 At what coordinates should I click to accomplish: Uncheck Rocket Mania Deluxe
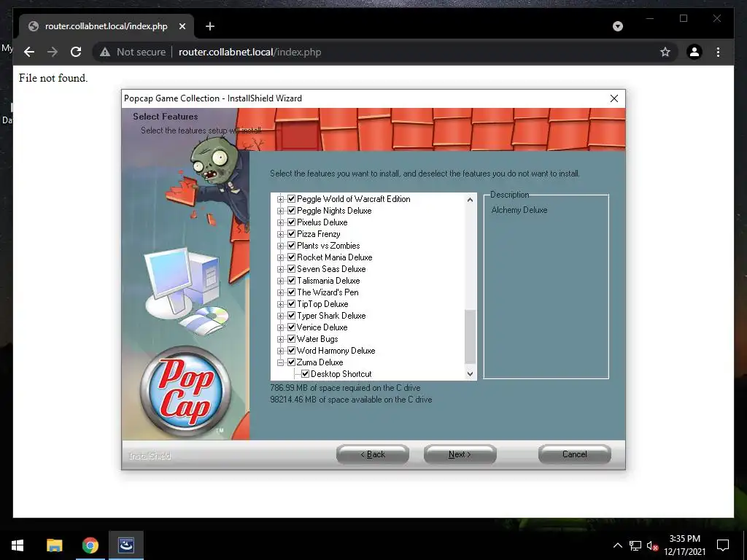292,257
